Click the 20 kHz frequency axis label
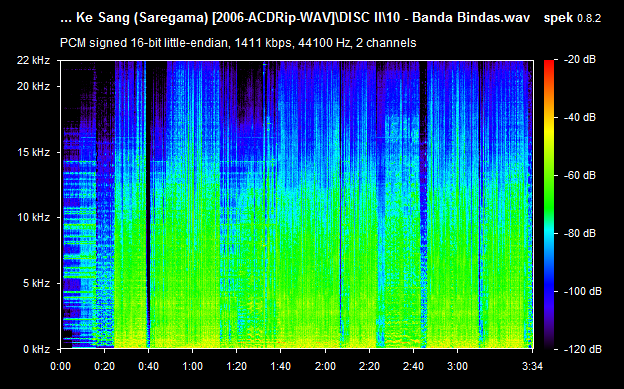Viewport: 624px width, 389px height. (x=33, y=86)
